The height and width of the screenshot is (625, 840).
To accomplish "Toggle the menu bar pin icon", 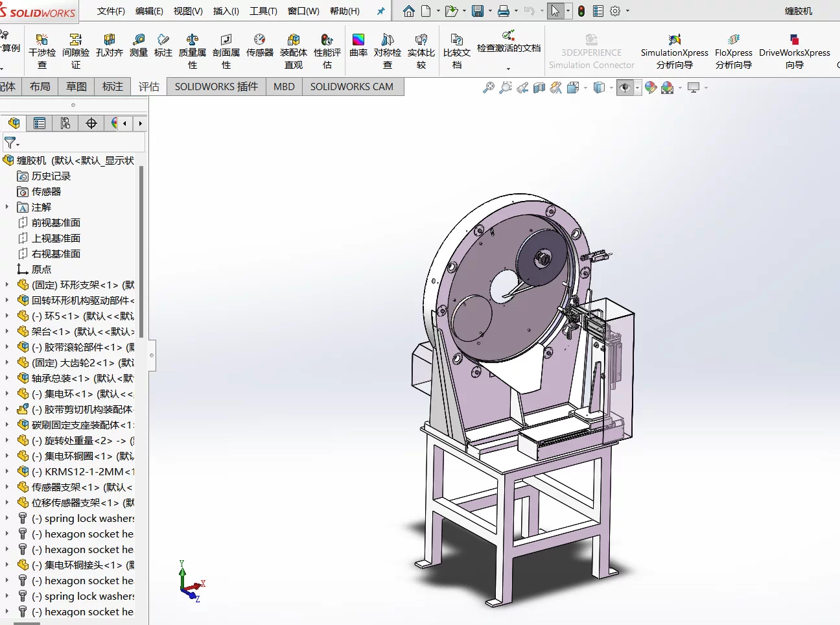I will click(380, 11).
